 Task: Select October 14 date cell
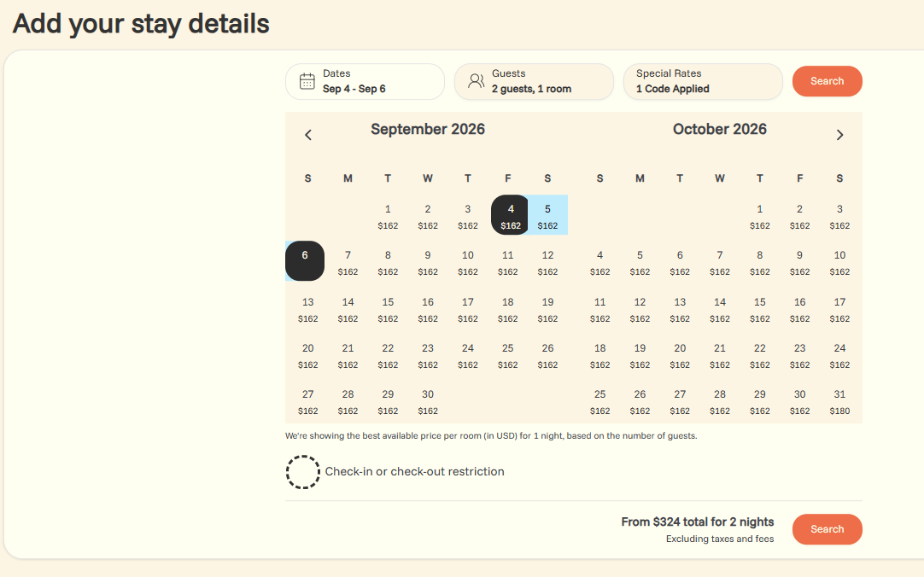pyautogui.click(x=720, y=310)
